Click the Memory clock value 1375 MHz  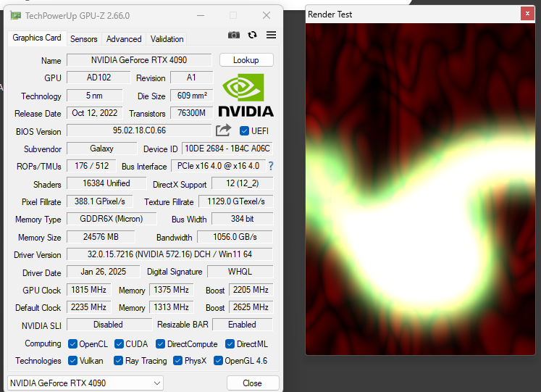pyautogui.click(x=172, y=290)
